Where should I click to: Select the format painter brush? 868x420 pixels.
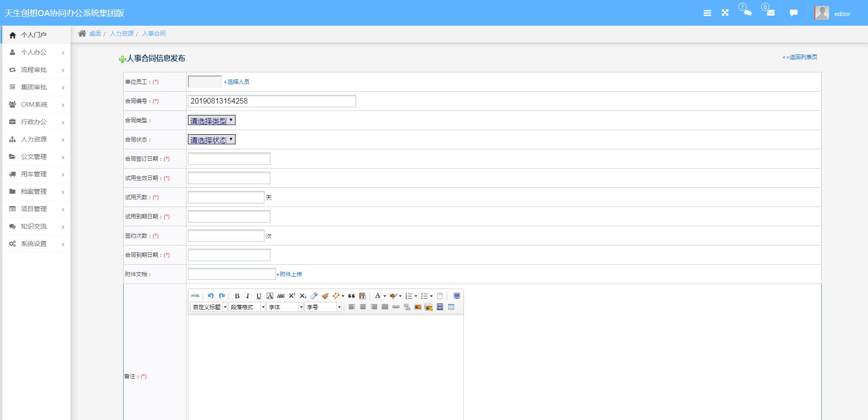pyautogui.click(x=325, y=296)
